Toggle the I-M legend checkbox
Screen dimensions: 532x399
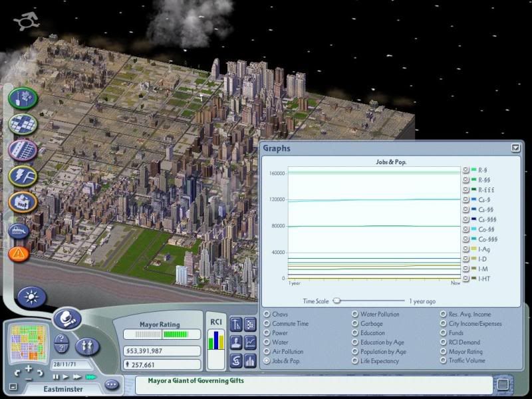click(465, 269)
